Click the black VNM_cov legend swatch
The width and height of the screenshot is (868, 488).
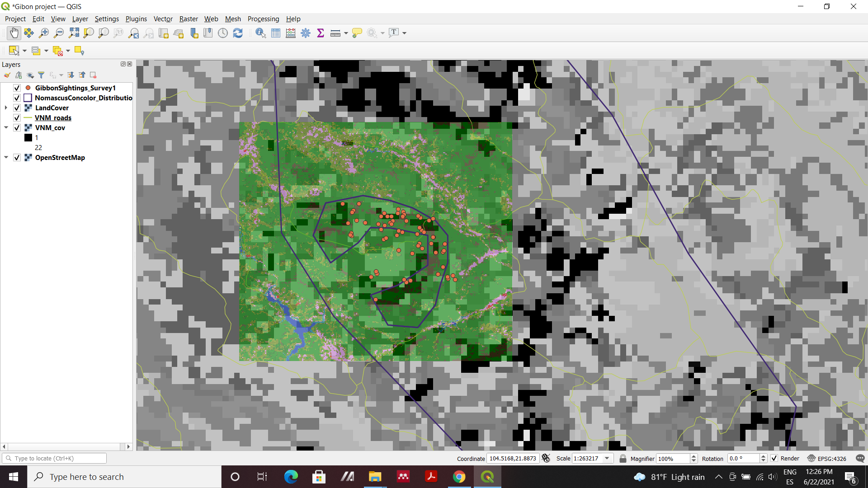click(28, 138)
